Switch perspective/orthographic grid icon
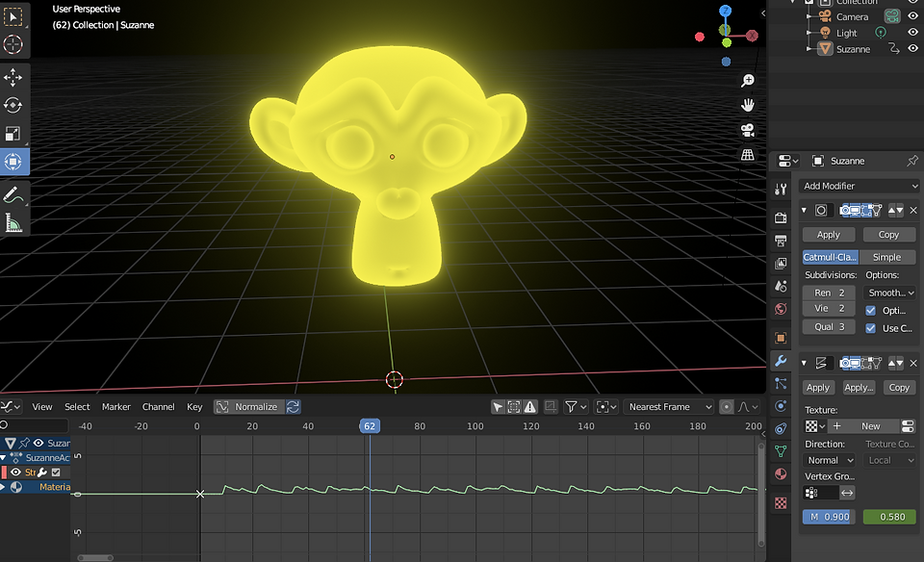924x562 pixels. (x=747, y=154)
